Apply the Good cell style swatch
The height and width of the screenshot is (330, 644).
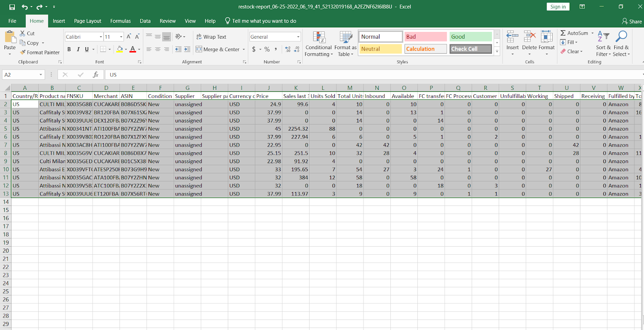tap(470, 37)
